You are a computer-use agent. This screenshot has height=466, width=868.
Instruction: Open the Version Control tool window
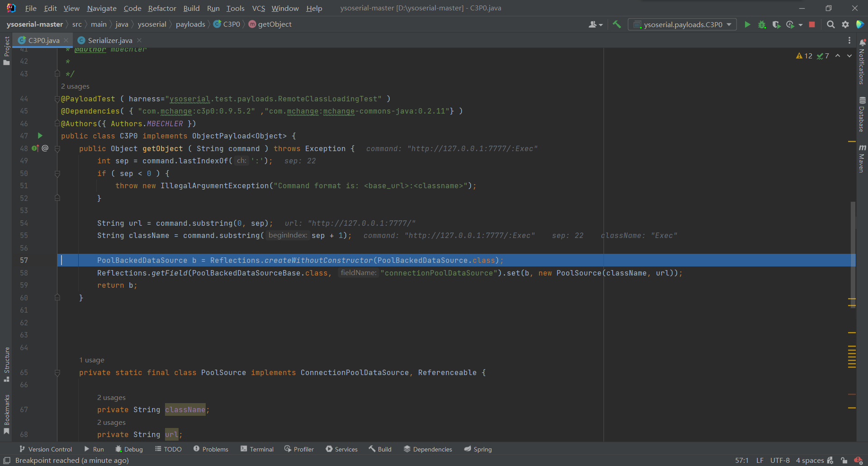click(46, 449)
